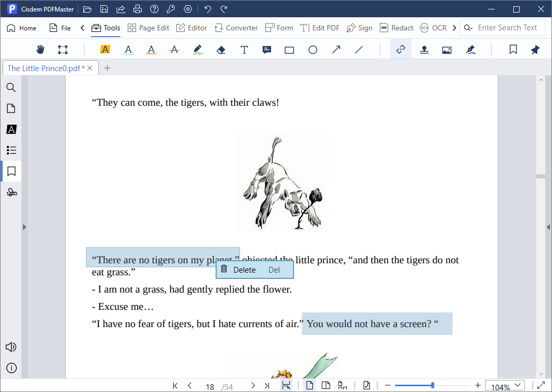Open the OCR tab
This screenshot has width=552, height=392.
coord(433,28)
